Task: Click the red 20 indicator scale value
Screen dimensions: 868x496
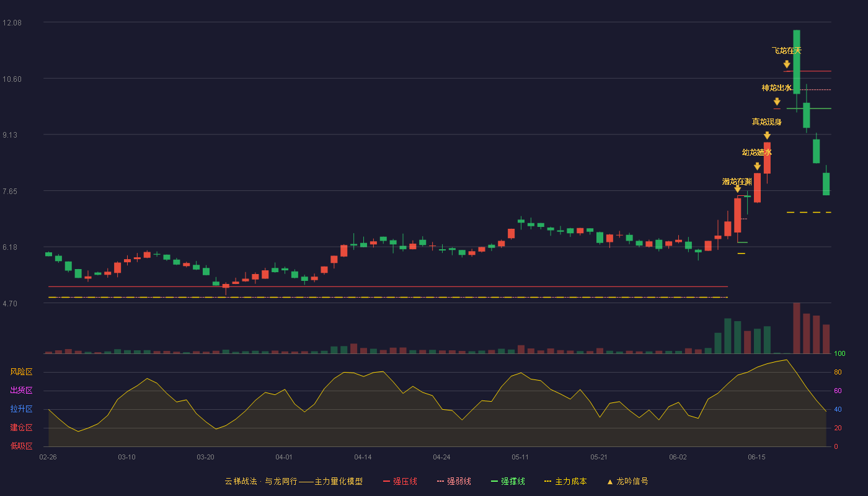Action: pyautogui.click(x=837, y=428)
